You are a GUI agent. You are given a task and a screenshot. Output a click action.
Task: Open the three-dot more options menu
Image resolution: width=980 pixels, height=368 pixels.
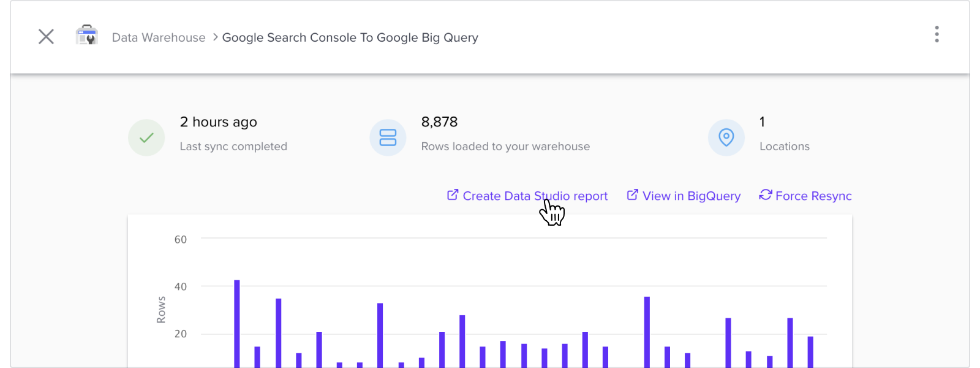[937, 34]
